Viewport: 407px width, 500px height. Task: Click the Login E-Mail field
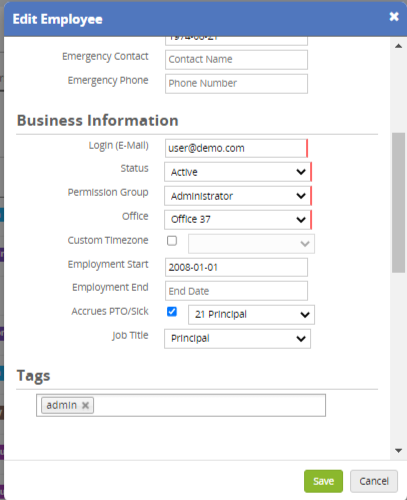[x=236, y=148]
